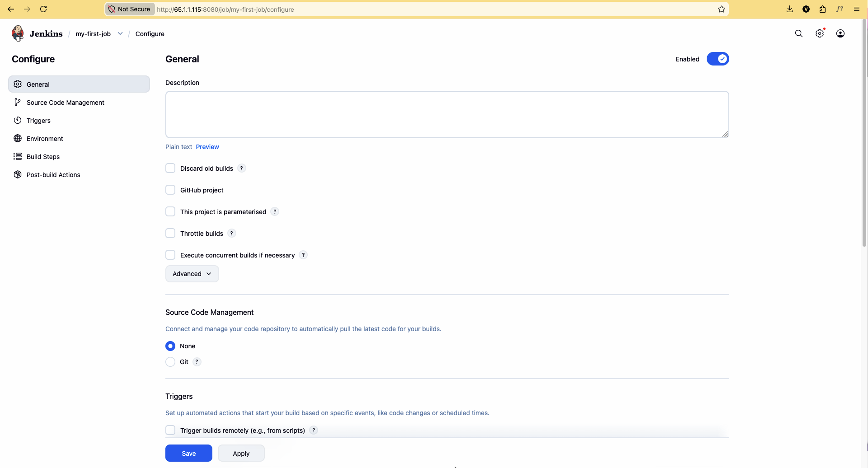Show help for Throttle builds

click(x=232, y=233)
